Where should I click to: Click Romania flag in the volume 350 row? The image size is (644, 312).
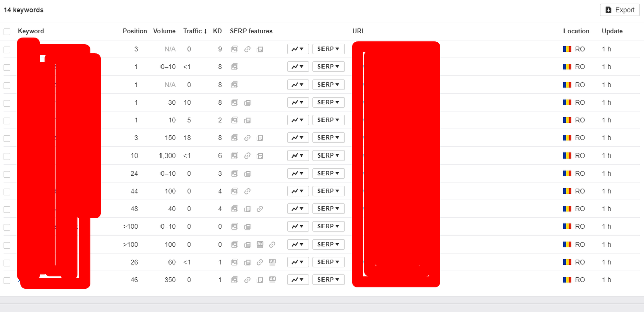(568, 280)
